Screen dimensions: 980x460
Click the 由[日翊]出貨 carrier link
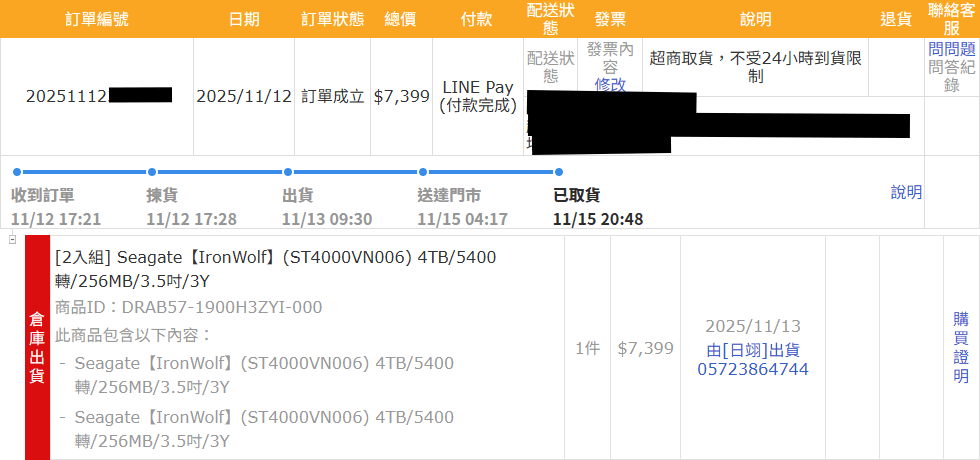752,350
